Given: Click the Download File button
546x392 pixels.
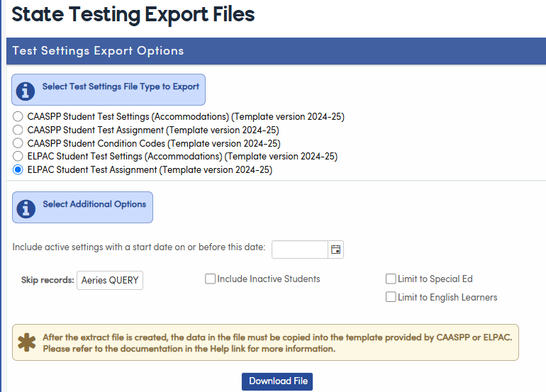Looking at the screenshot, I should [x=277, y=381].
